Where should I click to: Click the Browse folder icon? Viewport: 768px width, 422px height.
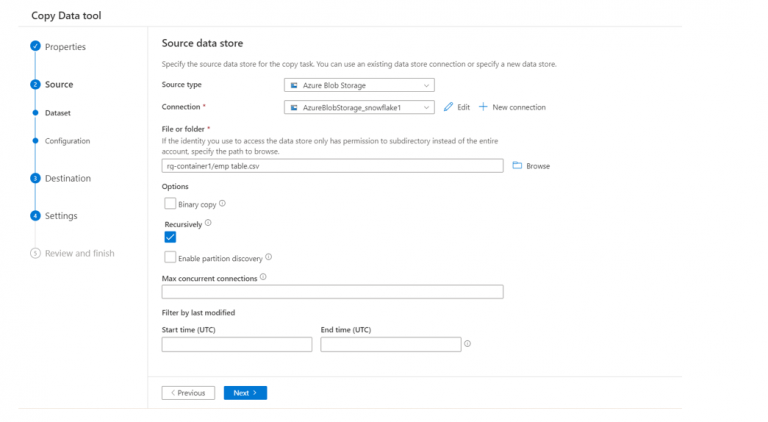(517, 166)
